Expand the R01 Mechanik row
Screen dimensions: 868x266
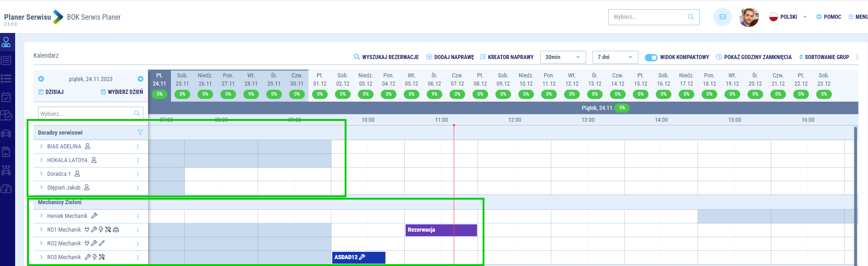pos(41,230)
